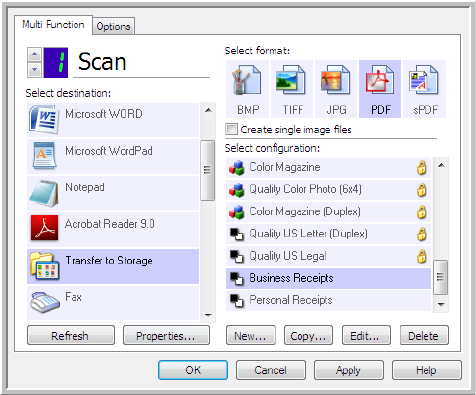Select the Notepad icon
This screenshot has width=476, height=395.
44,193
